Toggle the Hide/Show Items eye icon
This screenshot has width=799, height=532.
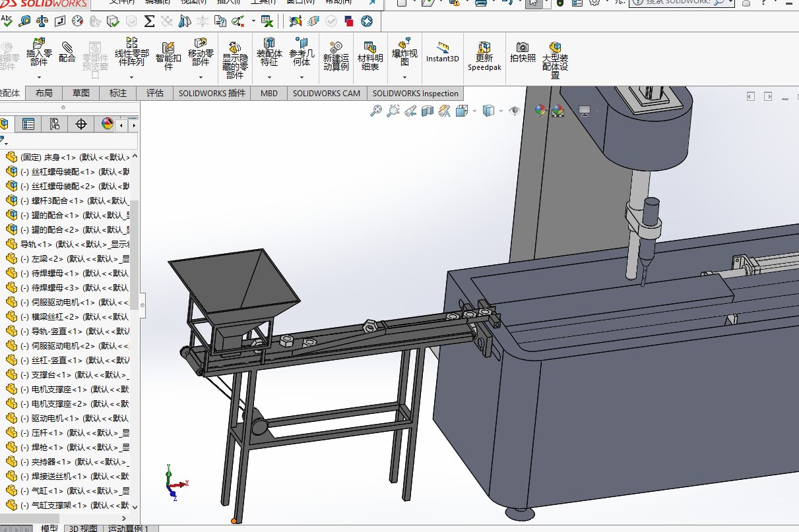515,111
